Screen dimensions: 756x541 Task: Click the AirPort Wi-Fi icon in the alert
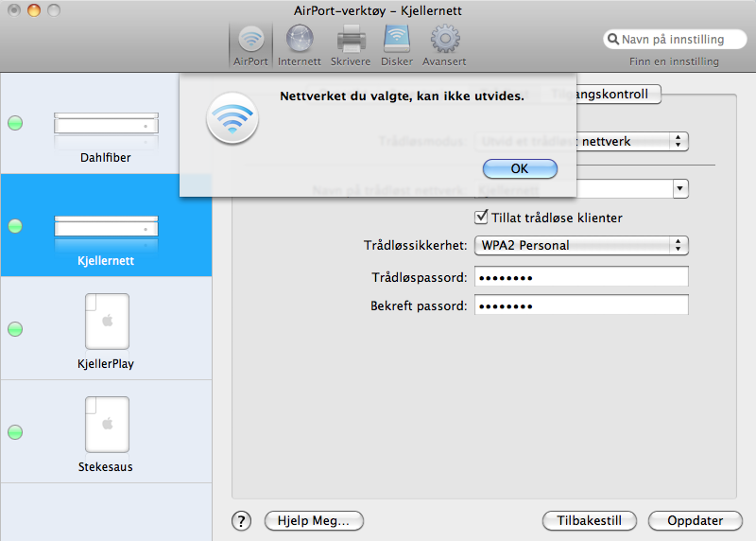pyautogui.click(x=232, y=118)
